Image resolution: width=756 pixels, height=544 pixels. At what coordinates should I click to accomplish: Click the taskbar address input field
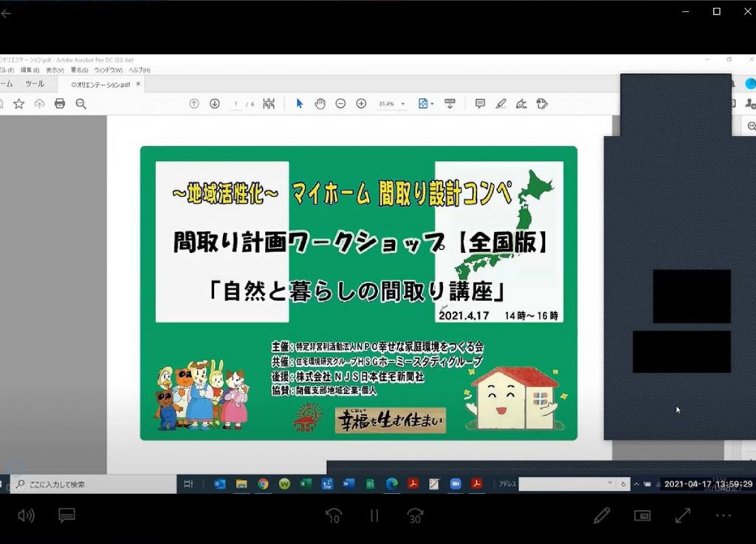click(562, 483)
